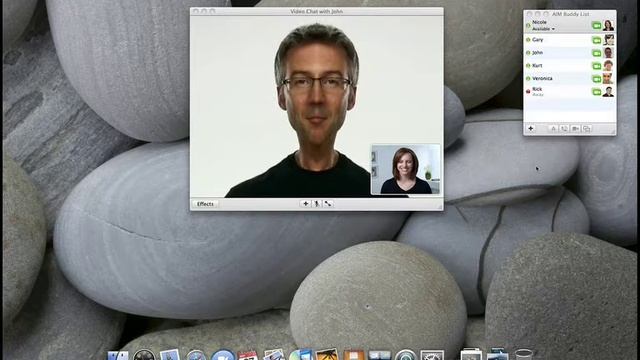Click Nicole's green video camera icon
640x360 pixels.
coord(596,26)
